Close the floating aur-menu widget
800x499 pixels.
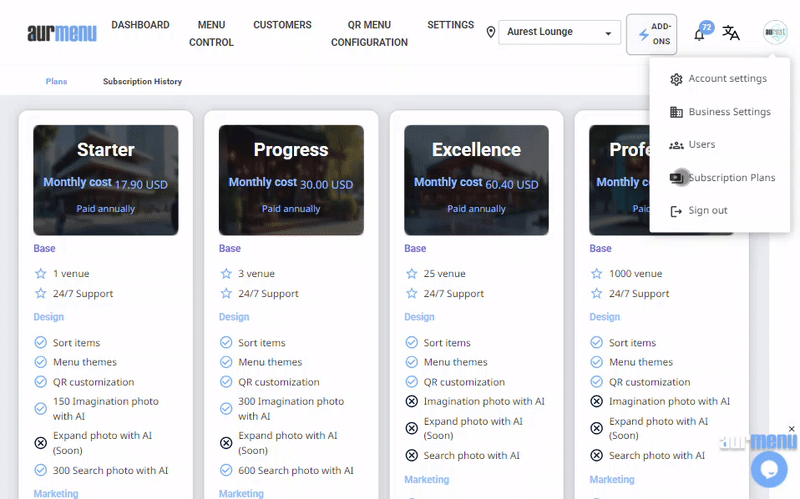point(792,429)
